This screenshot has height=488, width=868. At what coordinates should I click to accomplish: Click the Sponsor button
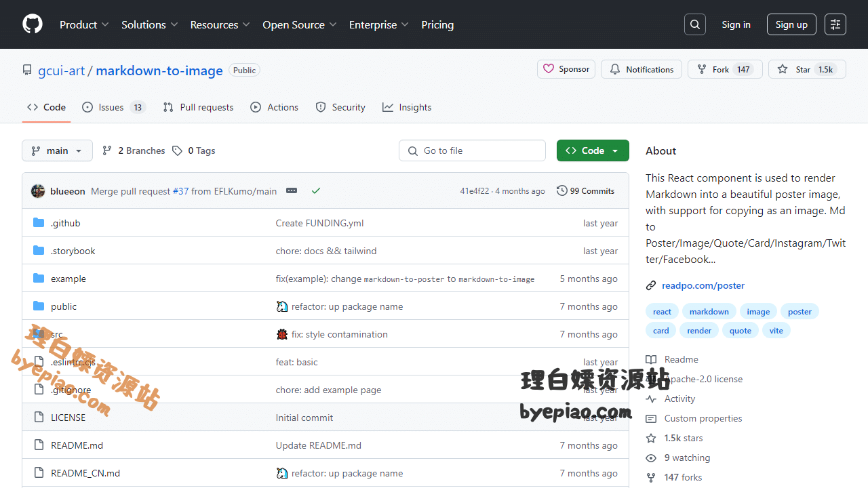click(566, 69)
